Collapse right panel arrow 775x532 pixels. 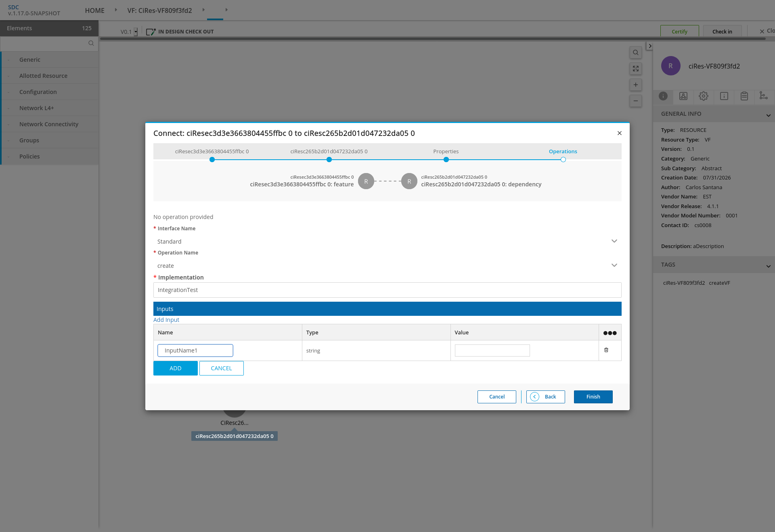click(x=649, y=46)
